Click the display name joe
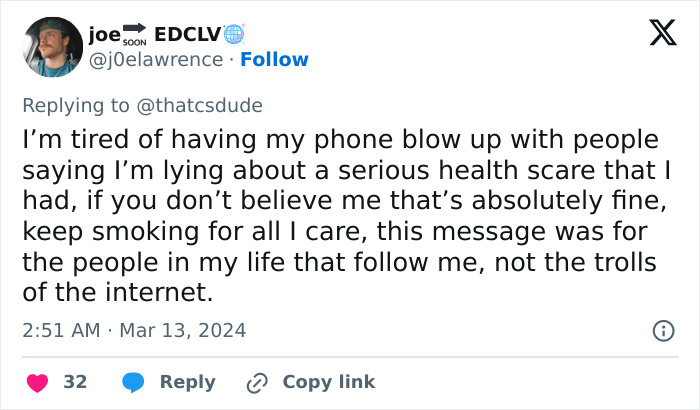The width and height of the screenshot is (700, 410). (x=104, y=34)
